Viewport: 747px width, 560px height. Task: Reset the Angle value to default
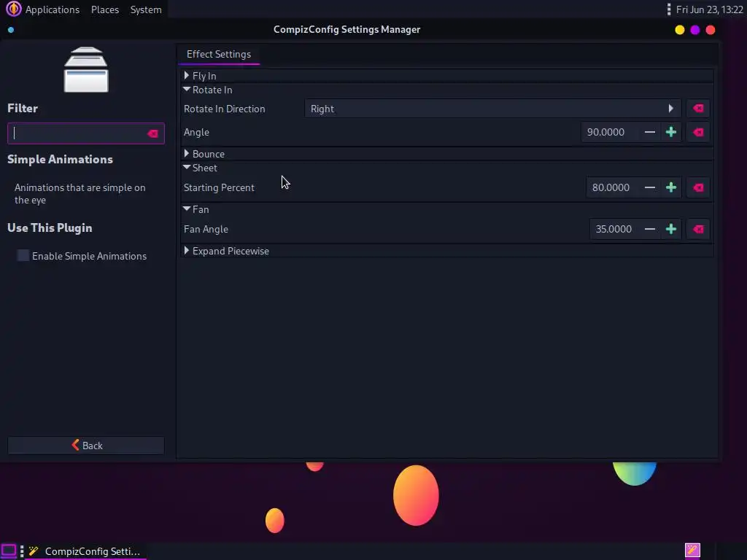pyautogui.click(x=698, y=132)
